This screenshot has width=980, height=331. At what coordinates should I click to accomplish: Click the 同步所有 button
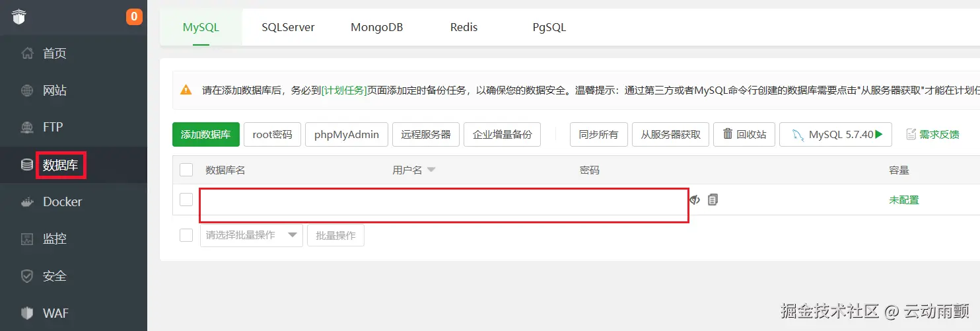tap(598, 134)
